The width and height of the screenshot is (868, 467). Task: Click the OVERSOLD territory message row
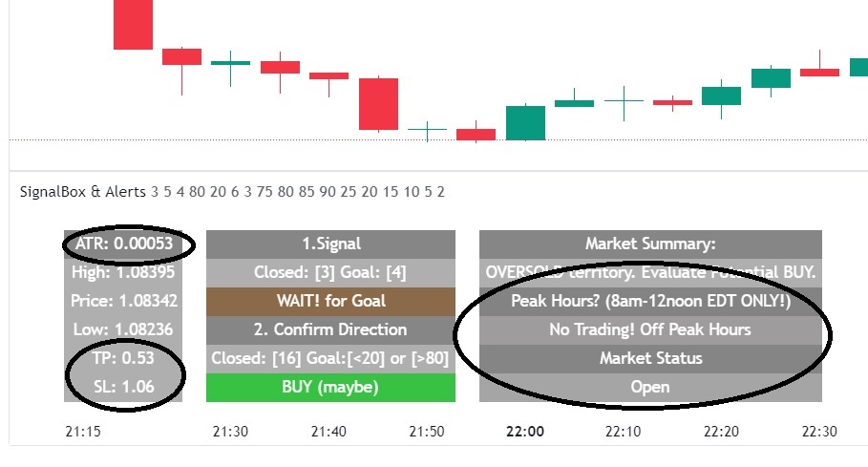(650, 272)
